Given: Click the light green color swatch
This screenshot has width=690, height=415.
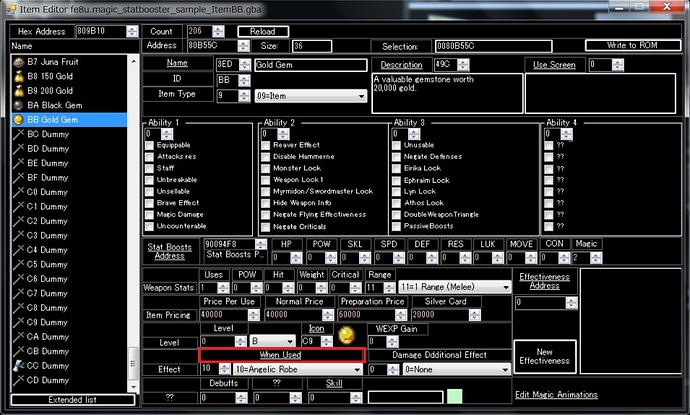Looking at the screenshot, I should click(454, 396).
